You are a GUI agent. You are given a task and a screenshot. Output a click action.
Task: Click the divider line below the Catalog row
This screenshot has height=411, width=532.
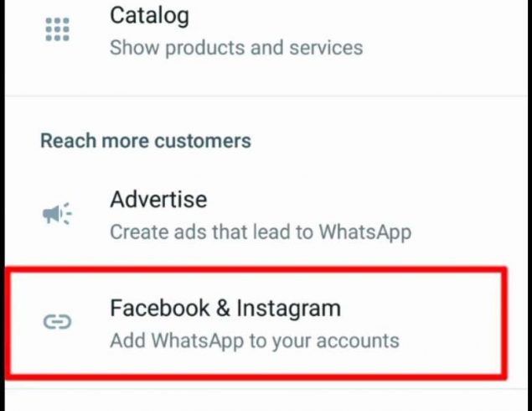pyautogui.click(x=268, y=96)
